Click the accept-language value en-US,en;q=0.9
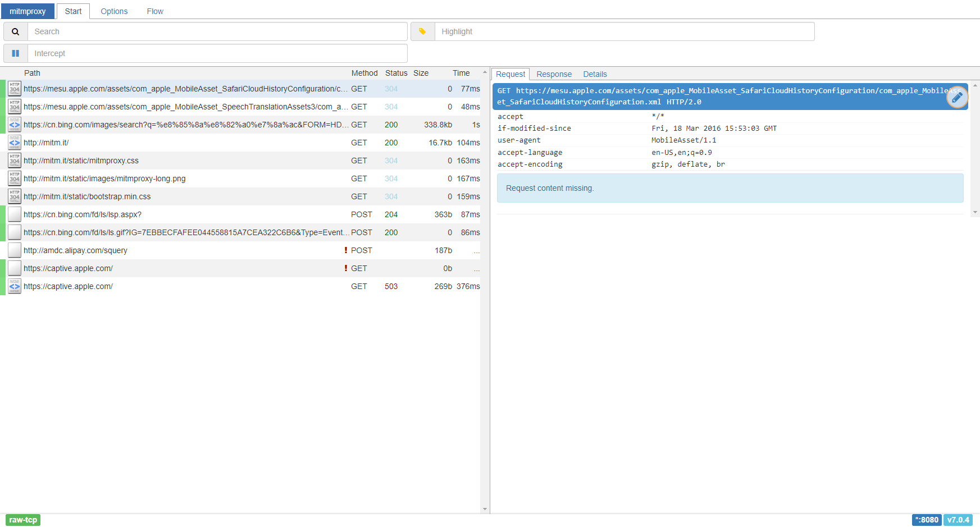 [x=681, y=153]
